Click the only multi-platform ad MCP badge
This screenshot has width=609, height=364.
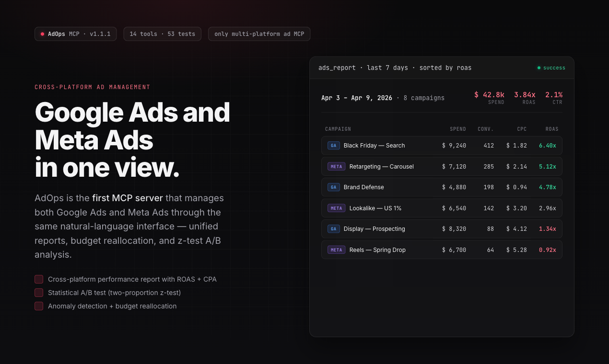(x=259, y=34)
